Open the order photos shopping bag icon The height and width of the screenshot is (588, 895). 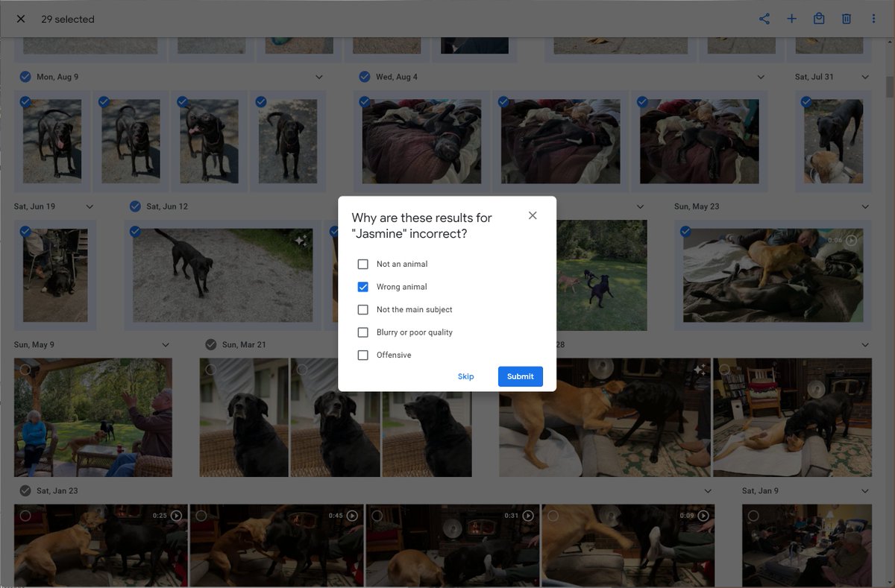tap(819, 19)
